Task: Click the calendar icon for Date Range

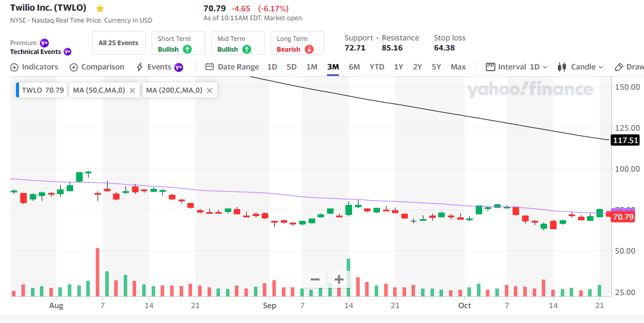Action: [x=209, y=67]
